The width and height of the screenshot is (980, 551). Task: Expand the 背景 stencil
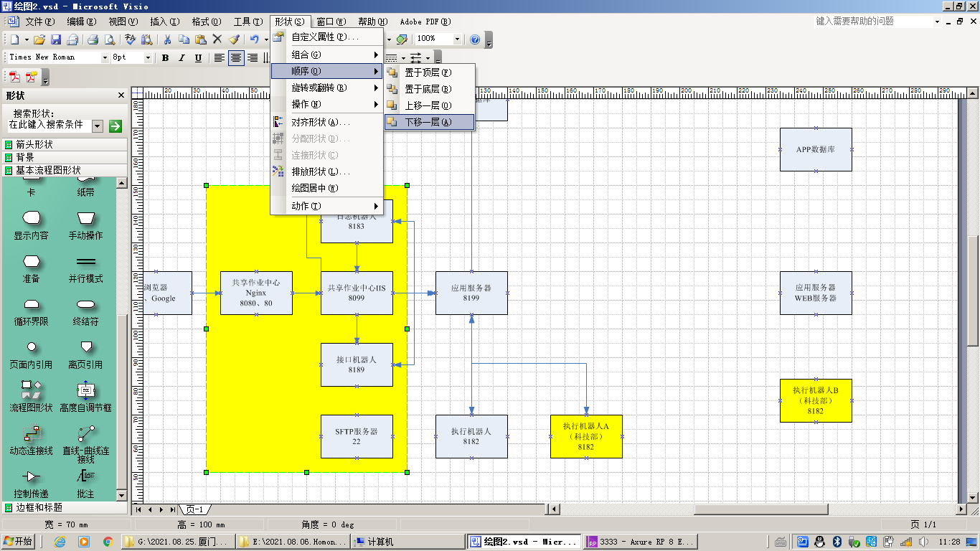tap(65, 157)
